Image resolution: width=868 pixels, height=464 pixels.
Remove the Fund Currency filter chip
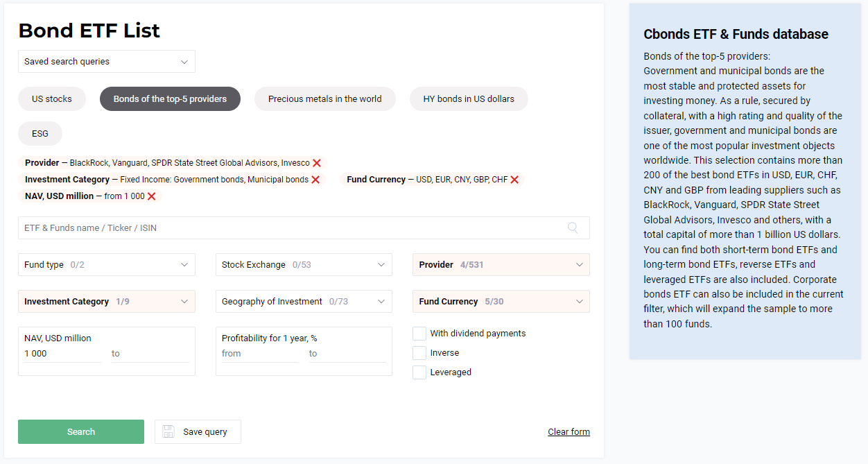(514, 179)
